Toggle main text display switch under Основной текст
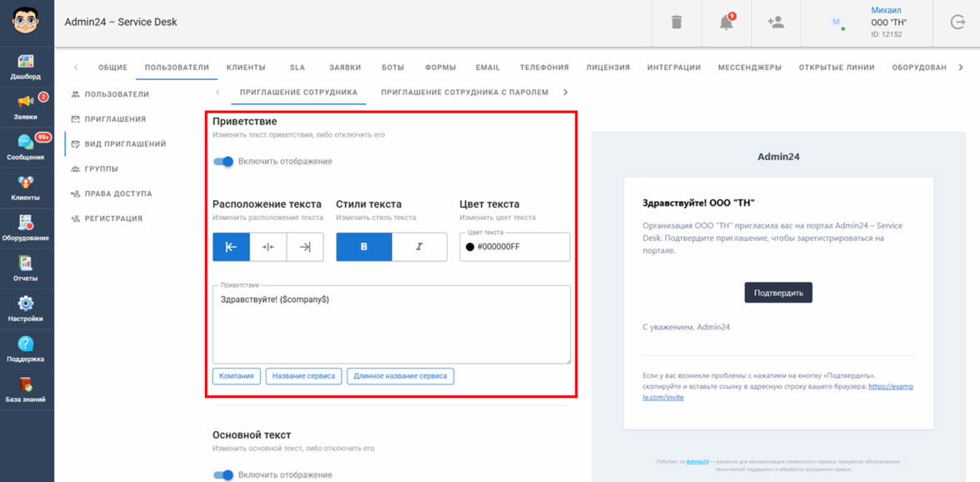Image resolution: width=980 pixels, height=482 pixels. click(223, 474)
